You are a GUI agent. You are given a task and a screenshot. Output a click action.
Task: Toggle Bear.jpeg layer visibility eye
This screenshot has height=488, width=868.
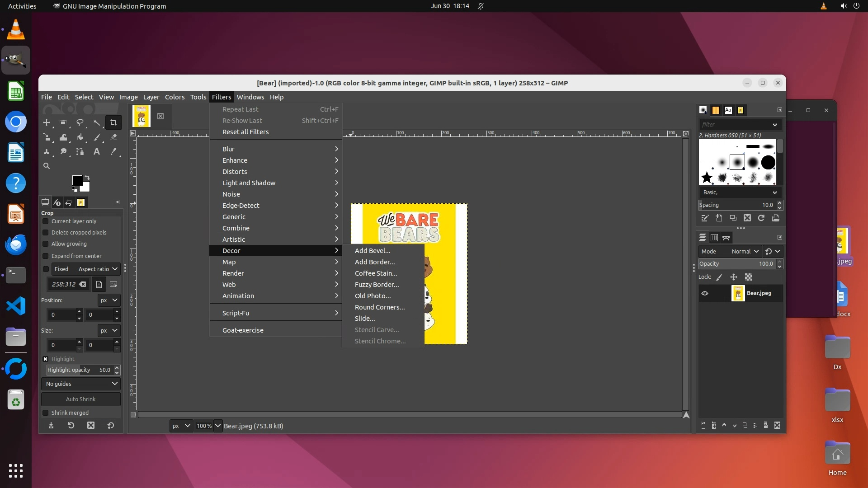(x=705, y=293)
